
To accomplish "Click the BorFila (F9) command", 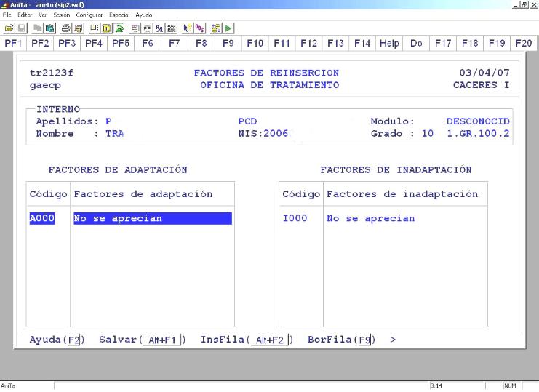I will pyautogui.click(x=341, y=340).
